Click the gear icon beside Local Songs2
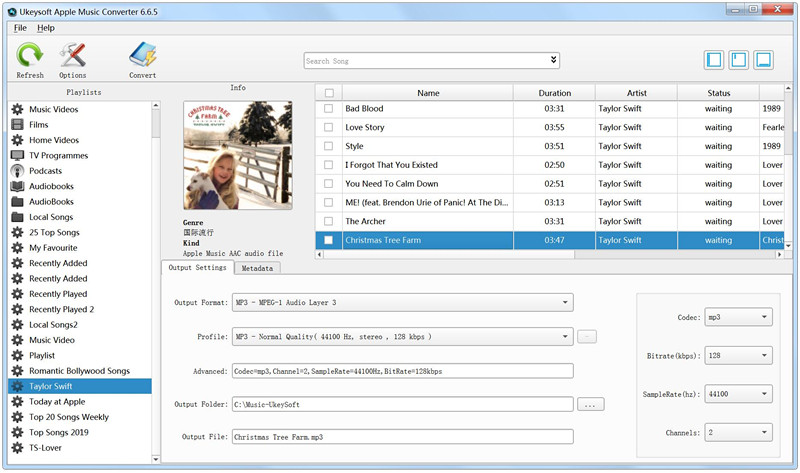 pos(17,325)
